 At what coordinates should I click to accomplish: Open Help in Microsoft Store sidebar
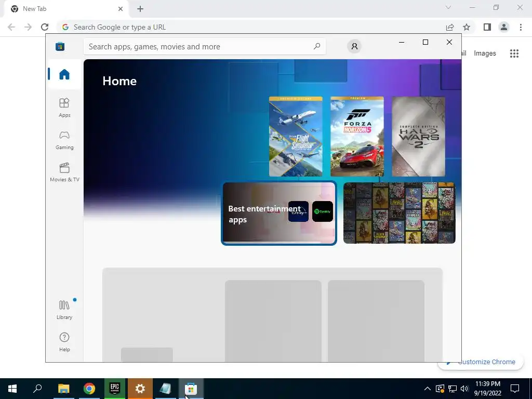click(x=64, y=342)
